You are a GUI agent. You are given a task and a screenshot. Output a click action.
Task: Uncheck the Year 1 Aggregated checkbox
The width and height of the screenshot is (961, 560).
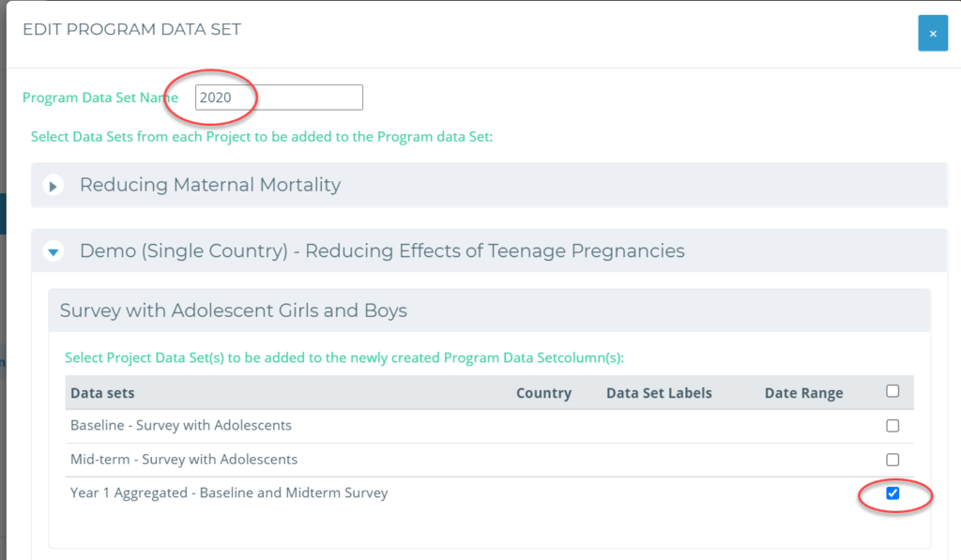coord(892,493)
